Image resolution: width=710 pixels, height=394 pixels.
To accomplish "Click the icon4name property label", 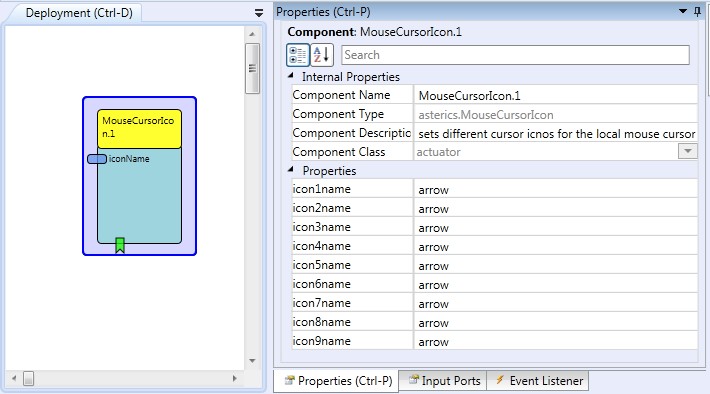I will [x=321, y=246].
